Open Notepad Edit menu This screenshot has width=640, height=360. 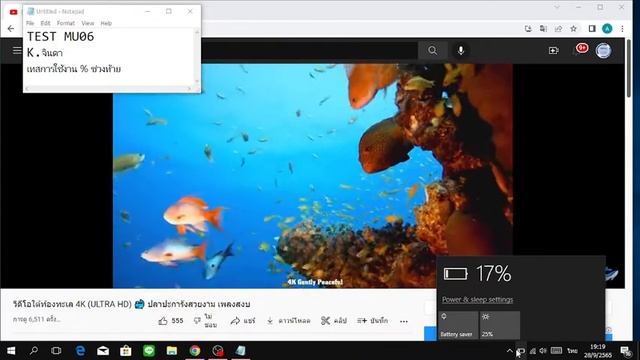tap(45, 23)
